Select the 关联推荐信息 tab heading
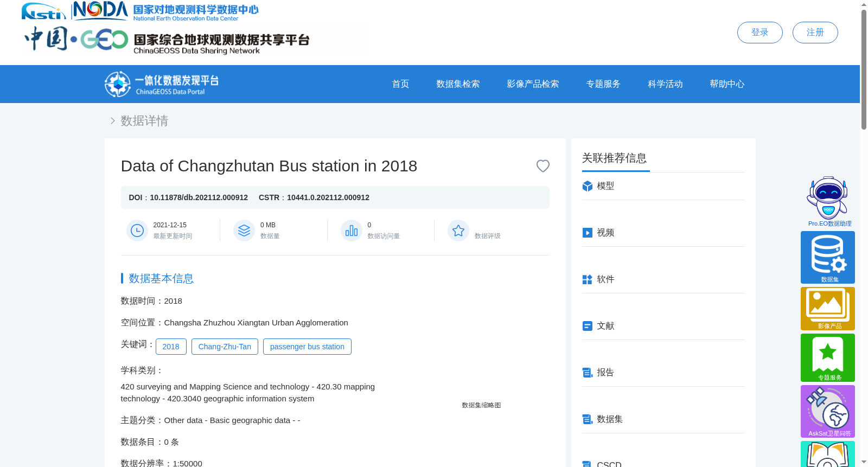Viewport: 868px width, 467px height. tap(615, 158)
